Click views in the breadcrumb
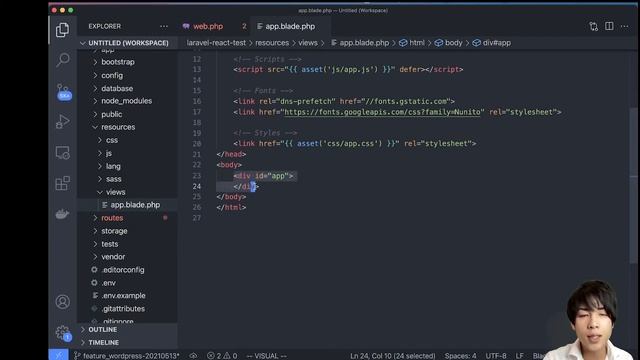The height and width of the screenshot is (360, 640). 308,43
